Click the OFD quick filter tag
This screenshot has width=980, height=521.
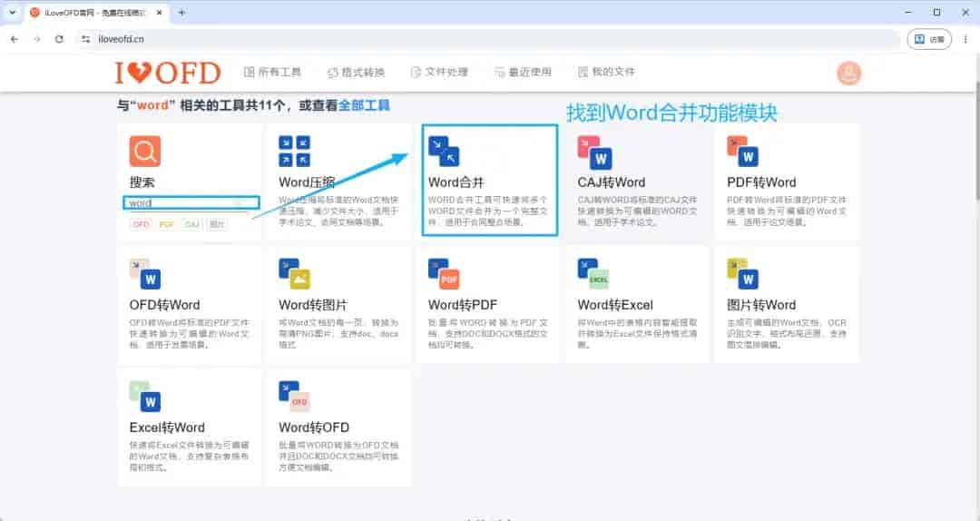pyautogui.click(x=141, y=224)
